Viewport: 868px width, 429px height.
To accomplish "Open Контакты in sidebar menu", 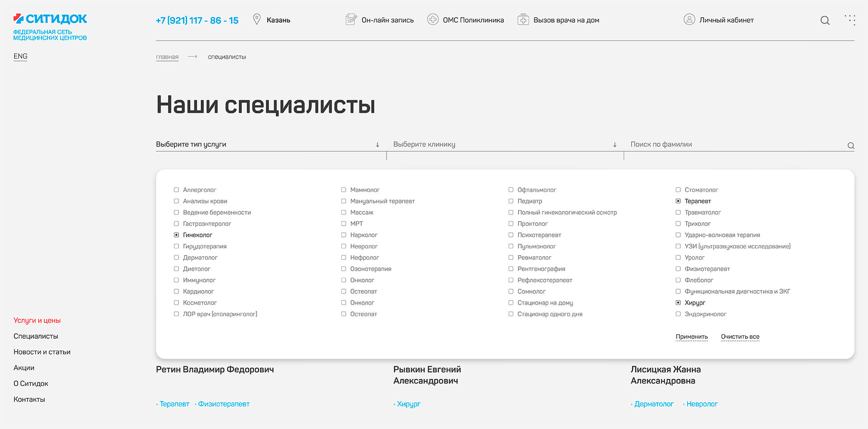I will click(x=29, y=399).
